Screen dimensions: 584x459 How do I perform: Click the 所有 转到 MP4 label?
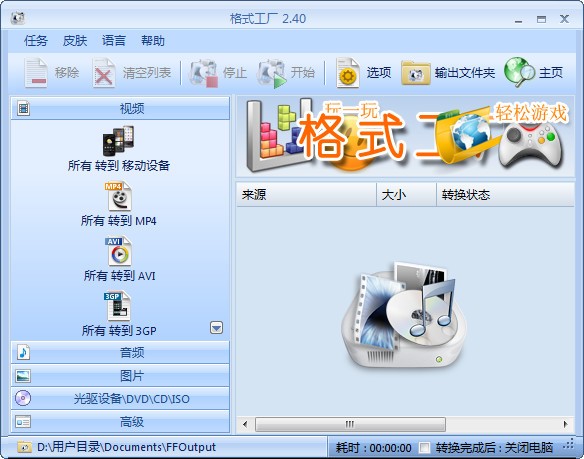pos(119,221)
